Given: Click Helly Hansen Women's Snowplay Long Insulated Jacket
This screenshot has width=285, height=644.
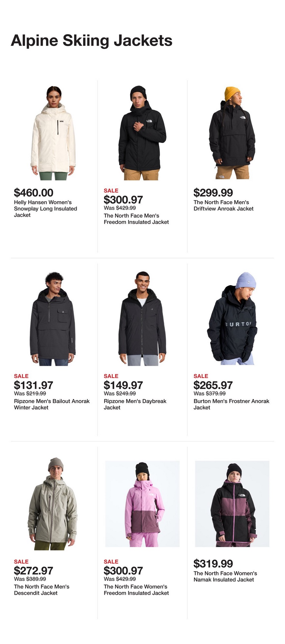Looking at the screenshot, I should 46,209.
